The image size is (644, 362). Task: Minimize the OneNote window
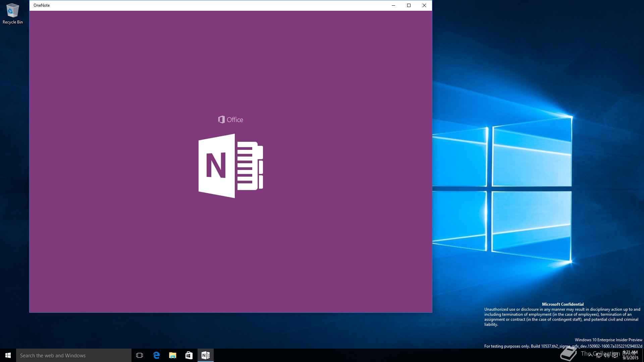point(393,5)
